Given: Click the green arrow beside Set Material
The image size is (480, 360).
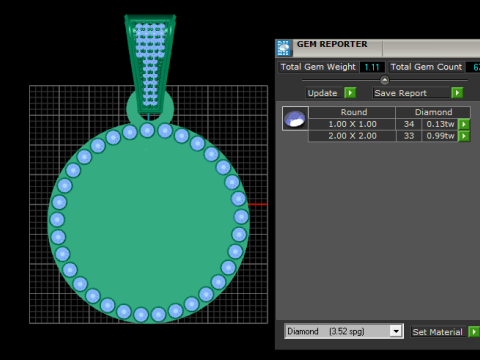Looking at the screenshot, I should [473, 332].
